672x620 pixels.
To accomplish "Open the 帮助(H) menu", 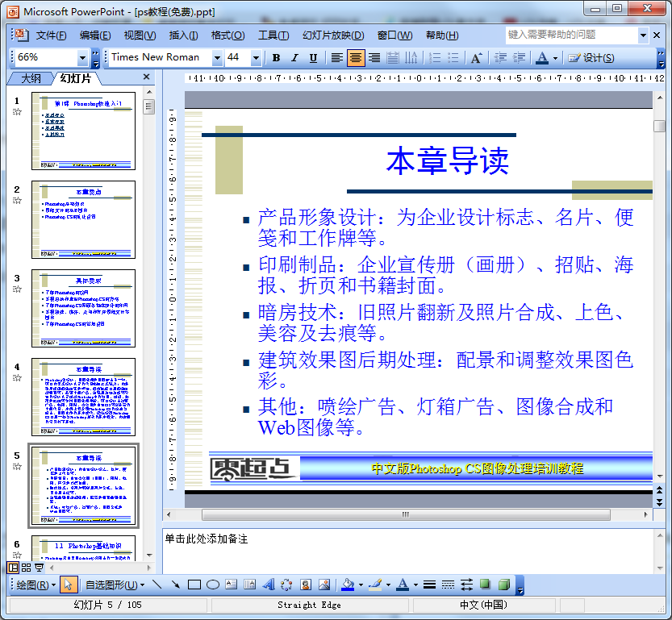I will [442, 35].
